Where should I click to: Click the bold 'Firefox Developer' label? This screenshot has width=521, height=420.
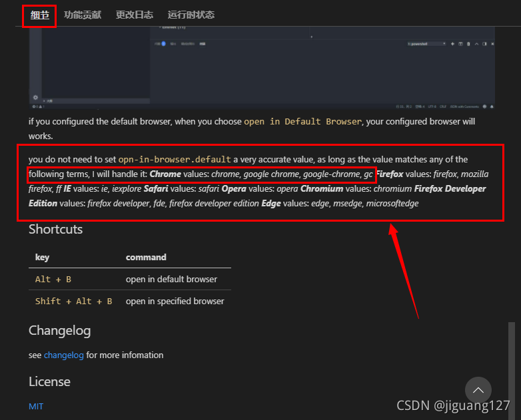(450, 188)
